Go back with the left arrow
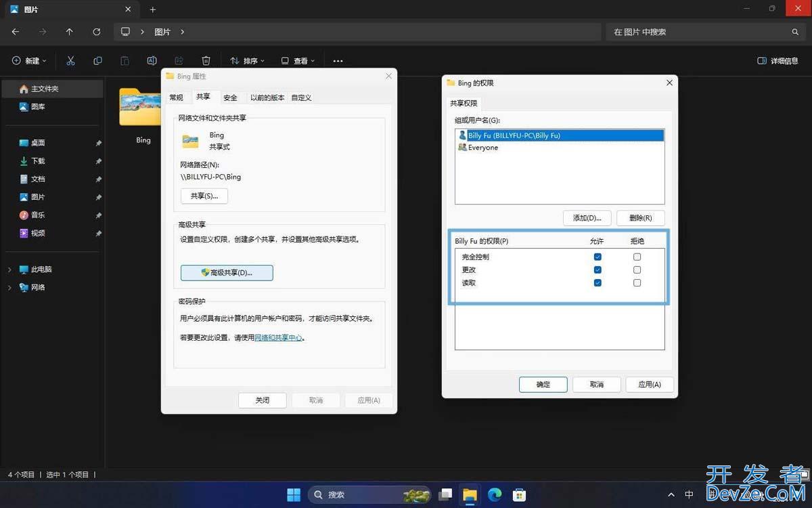 (x=16, y=32)
